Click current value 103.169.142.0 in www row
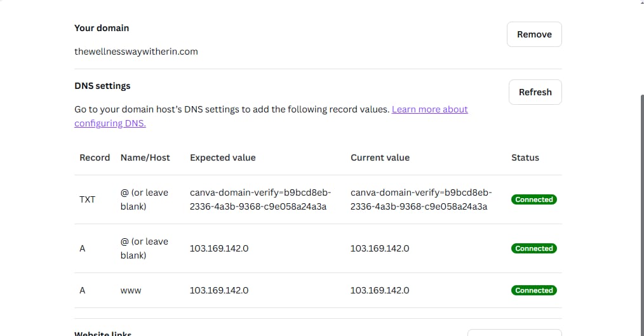This screenshot has height=336, width=644. (x=380, y=290)
